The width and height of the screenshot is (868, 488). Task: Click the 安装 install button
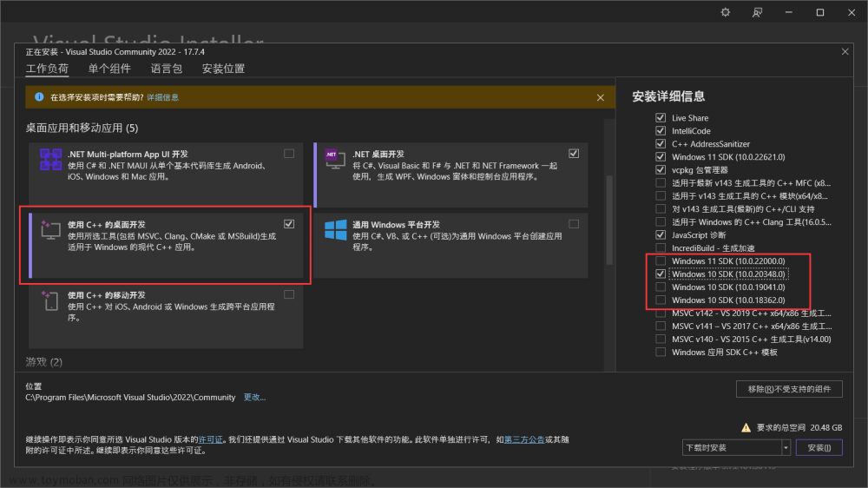tap(819, 447)
